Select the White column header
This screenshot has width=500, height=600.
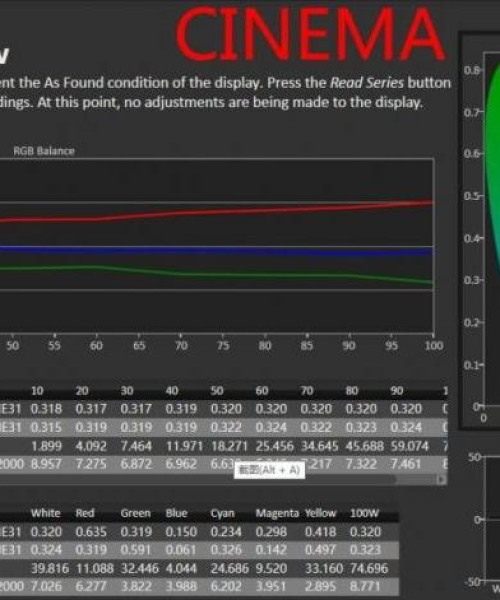tap(46, 513)
